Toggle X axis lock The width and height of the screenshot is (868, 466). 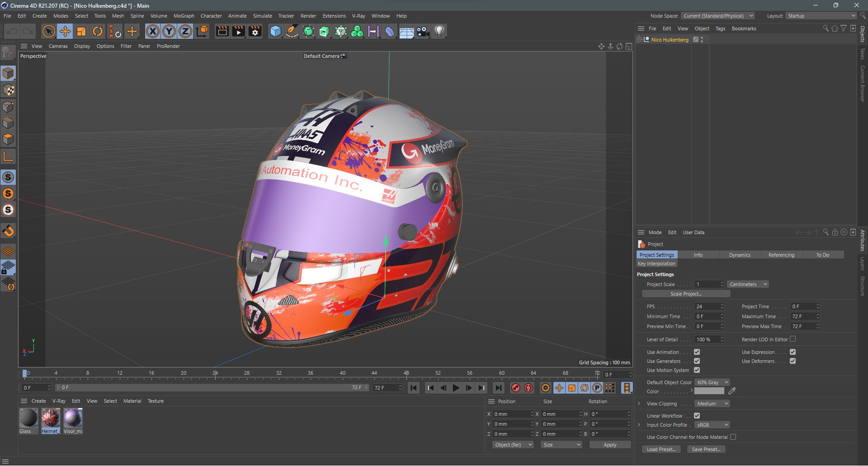pos(153,31)
